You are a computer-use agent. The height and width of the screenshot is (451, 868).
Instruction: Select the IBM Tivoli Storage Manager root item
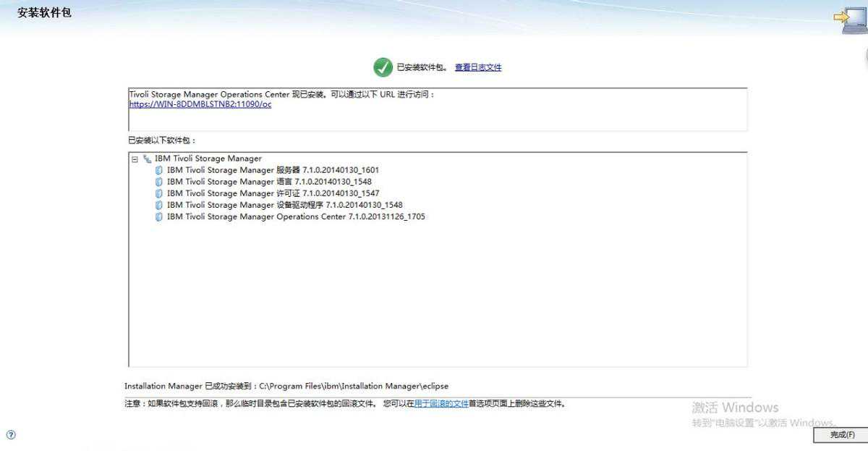[208, 159]
